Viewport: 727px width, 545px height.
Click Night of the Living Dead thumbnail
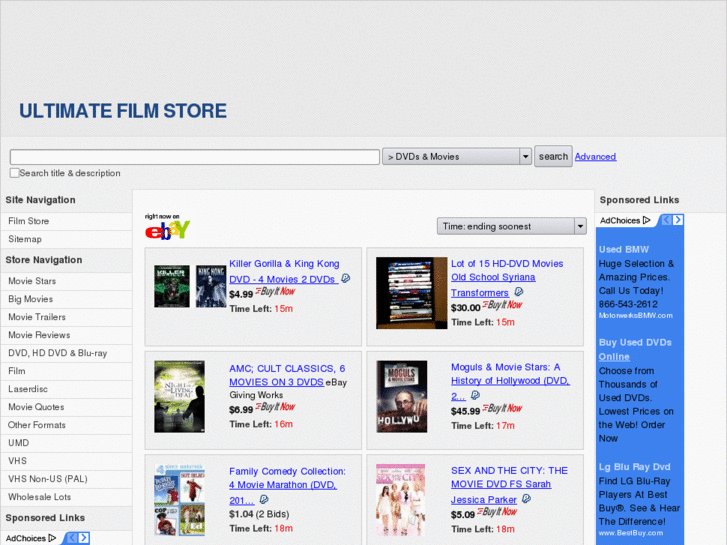click(179, 397)
